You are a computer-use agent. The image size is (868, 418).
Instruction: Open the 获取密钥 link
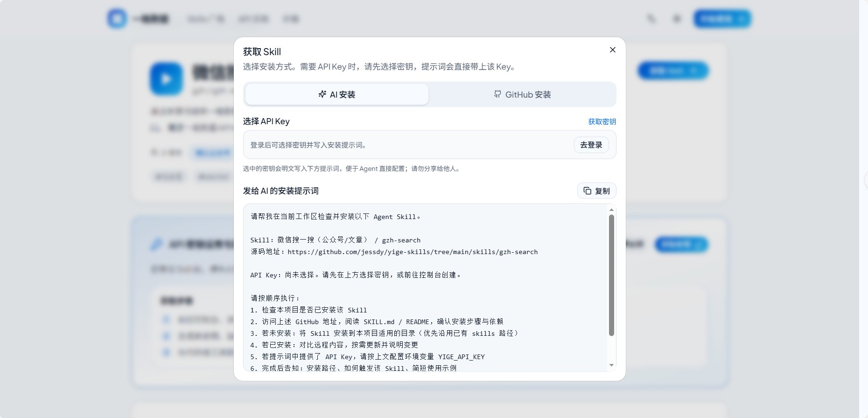[x=602, y=121]
